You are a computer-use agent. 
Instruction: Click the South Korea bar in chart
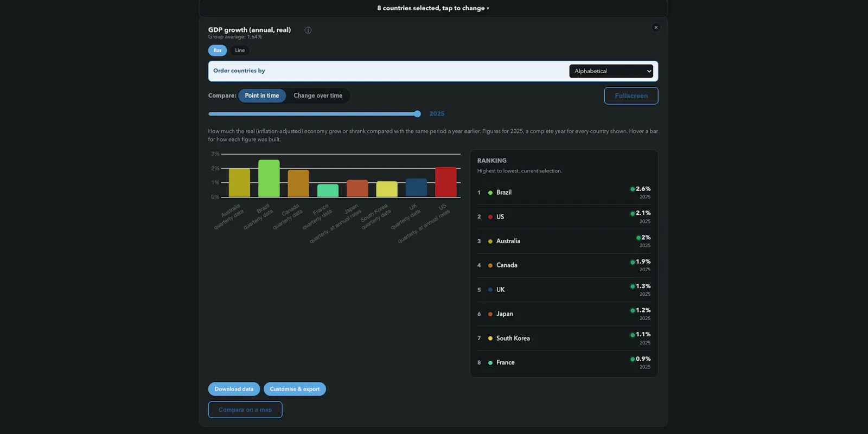click(x=387, y=189)
